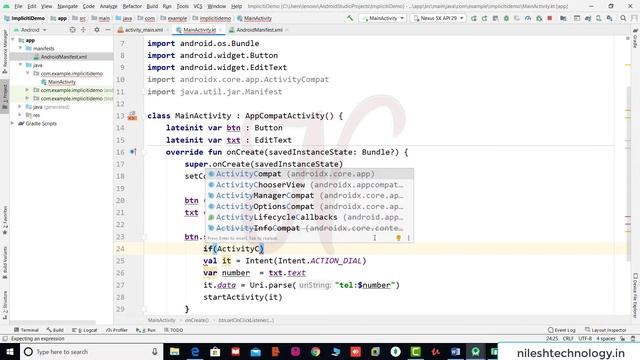Open the Refactor menu

[132, 6]
